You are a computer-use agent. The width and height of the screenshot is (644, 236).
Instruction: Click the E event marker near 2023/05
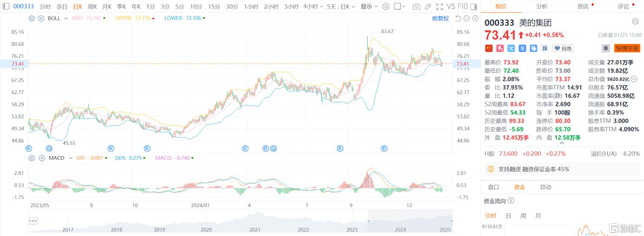coord(29,148)
